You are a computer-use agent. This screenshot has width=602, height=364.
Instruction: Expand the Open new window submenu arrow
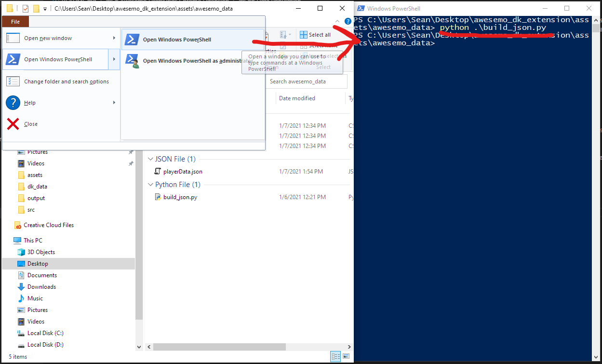coord(114,38)
